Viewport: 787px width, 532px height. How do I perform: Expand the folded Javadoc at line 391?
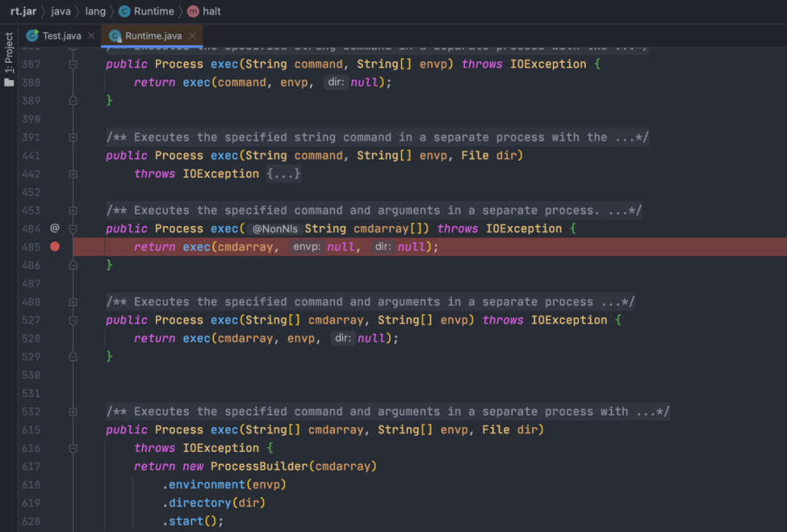pos(73,137)
